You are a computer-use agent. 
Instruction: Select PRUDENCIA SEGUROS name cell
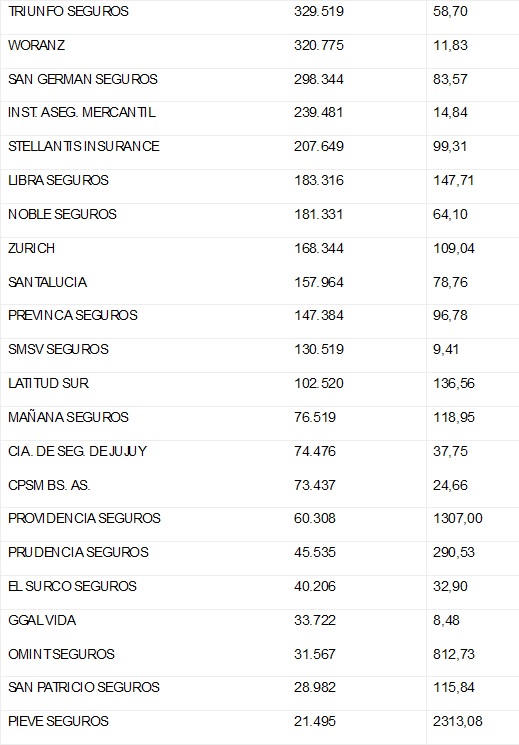(x=78, y=552)
